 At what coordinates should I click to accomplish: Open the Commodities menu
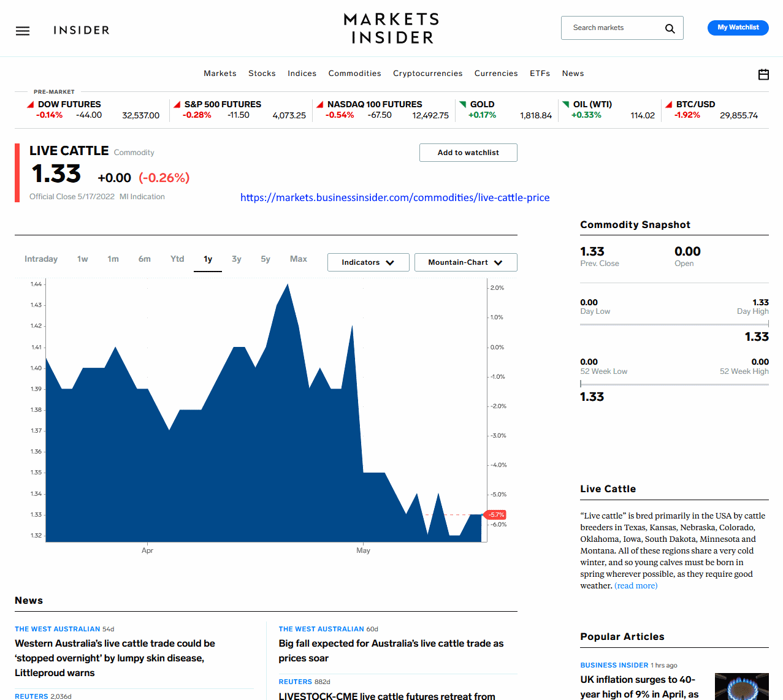click(x=355, y=74)
